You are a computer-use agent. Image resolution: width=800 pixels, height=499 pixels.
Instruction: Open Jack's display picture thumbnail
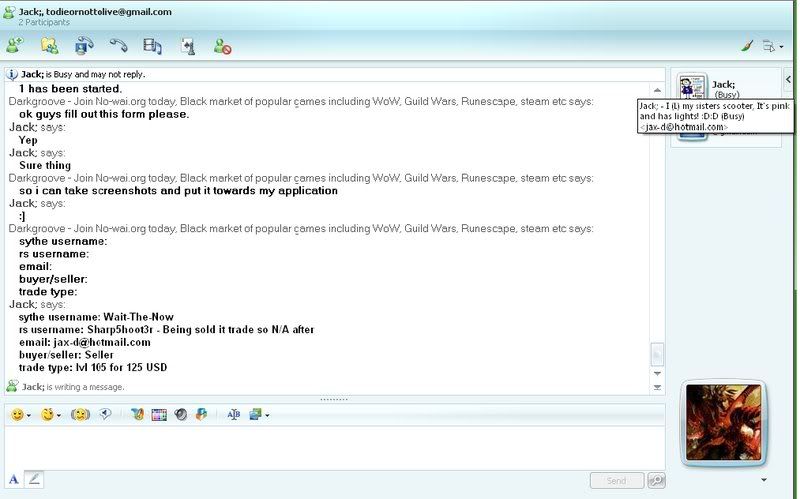(x=692, y=87)
